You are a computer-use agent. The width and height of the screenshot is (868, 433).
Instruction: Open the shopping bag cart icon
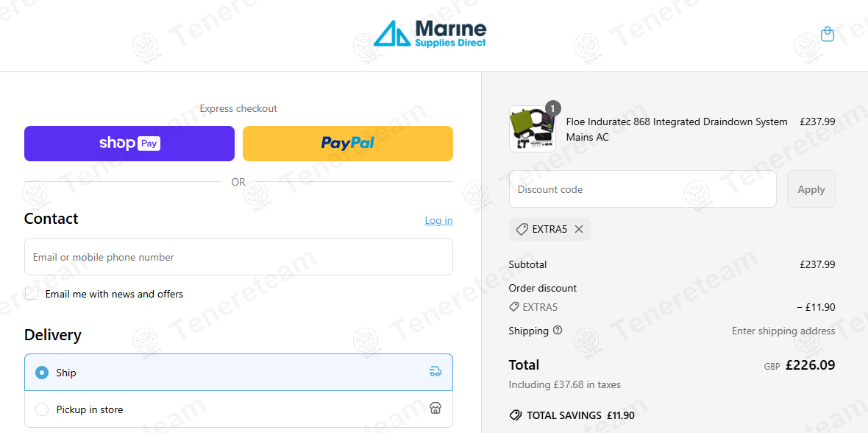pyautogui.click(x=827, y=35)
